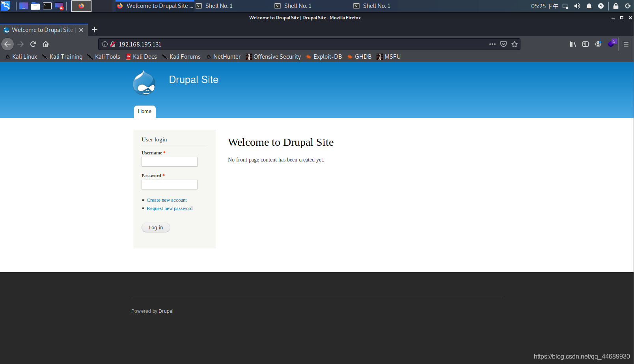This screenshot has height=364, width=634.
Task: Save page to Pocket
Action: click(503, 44)
